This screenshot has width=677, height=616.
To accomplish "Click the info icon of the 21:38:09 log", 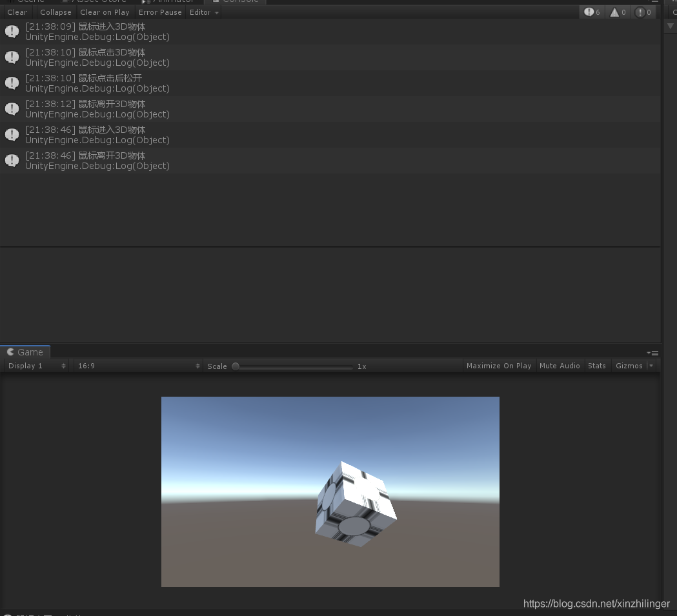I will tap(12, 31).
